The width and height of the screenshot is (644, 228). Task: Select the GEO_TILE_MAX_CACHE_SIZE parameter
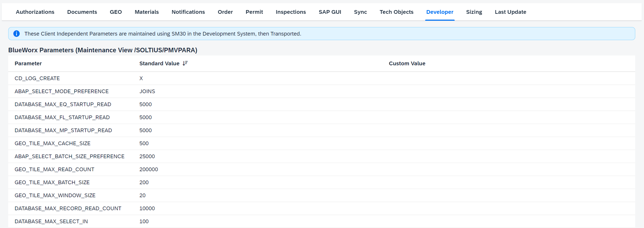point(53,143)
